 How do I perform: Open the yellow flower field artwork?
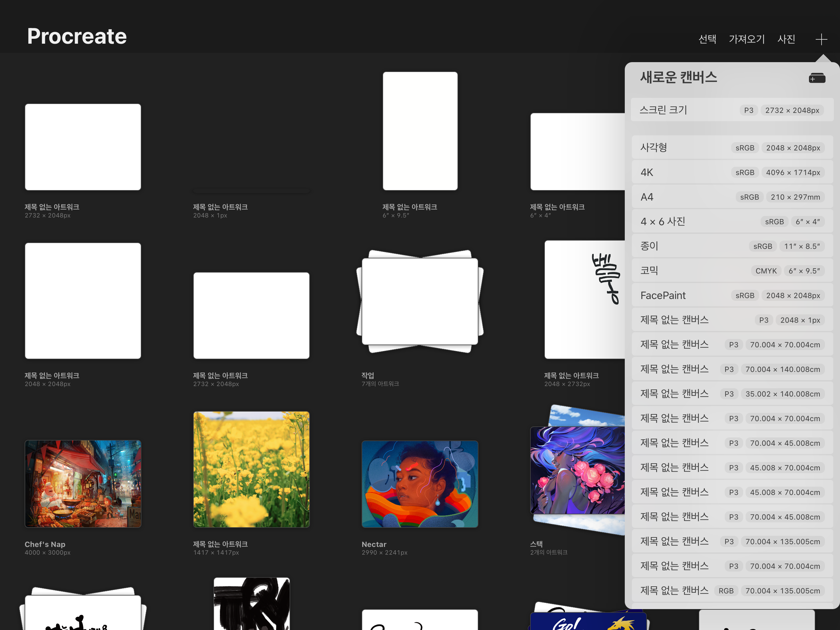pos(252,470)
